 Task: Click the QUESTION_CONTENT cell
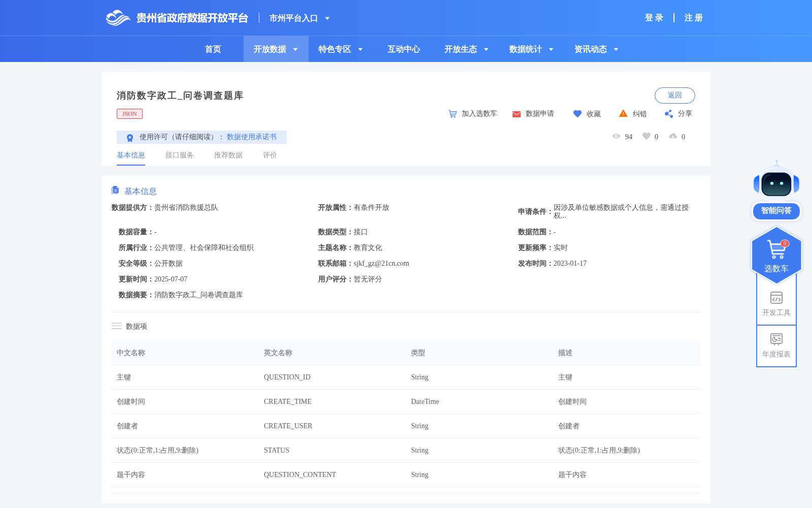click(x=300, y=475)
